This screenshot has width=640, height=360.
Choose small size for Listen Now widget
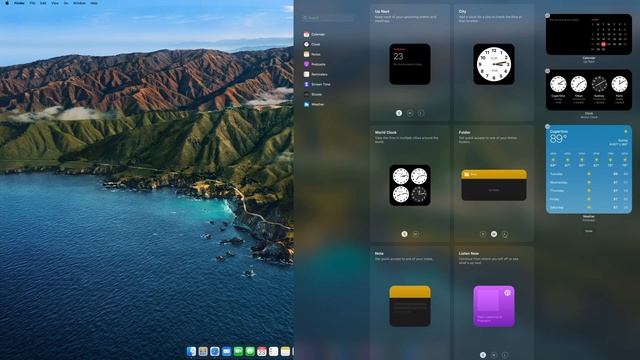click(x=483, y=355)
